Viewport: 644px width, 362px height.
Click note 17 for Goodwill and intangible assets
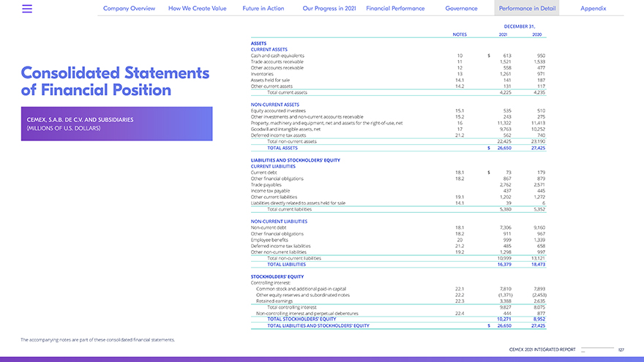(460, 129)
